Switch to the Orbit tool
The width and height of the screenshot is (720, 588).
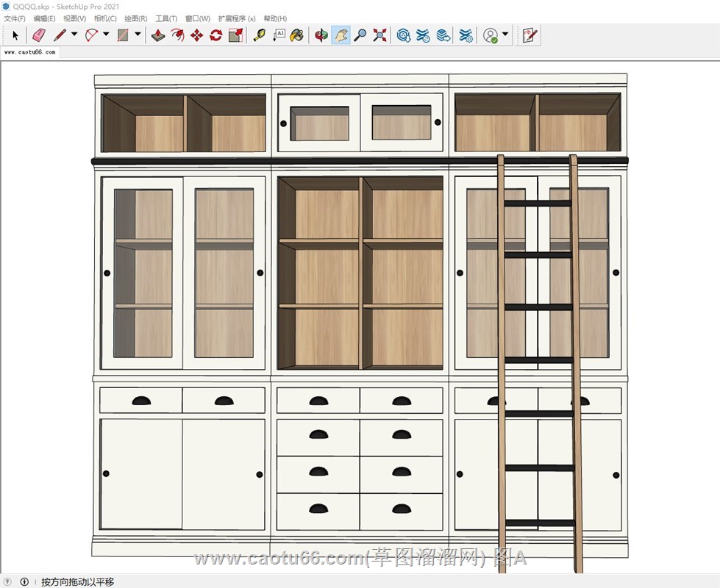click(321, 35)
